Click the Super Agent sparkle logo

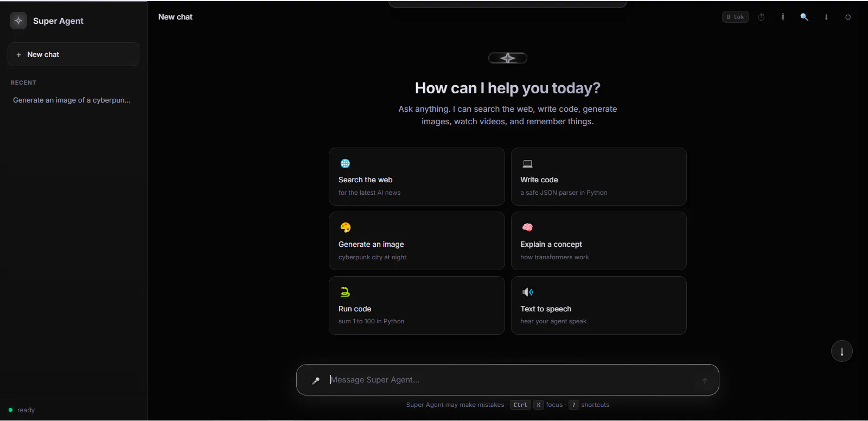click(18, 21)
